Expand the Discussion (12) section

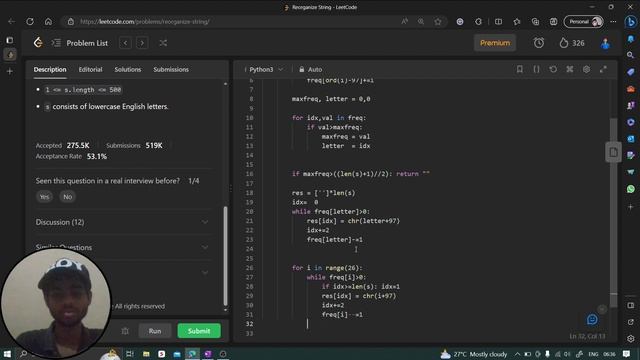pyautogui.click(x=122, y=222)
